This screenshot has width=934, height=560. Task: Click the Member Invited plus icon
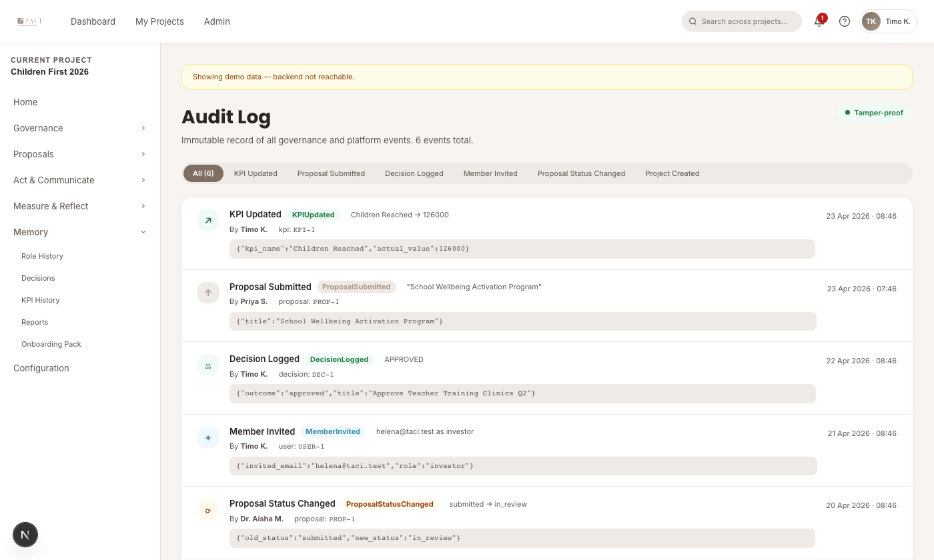(x=208, y=437)
